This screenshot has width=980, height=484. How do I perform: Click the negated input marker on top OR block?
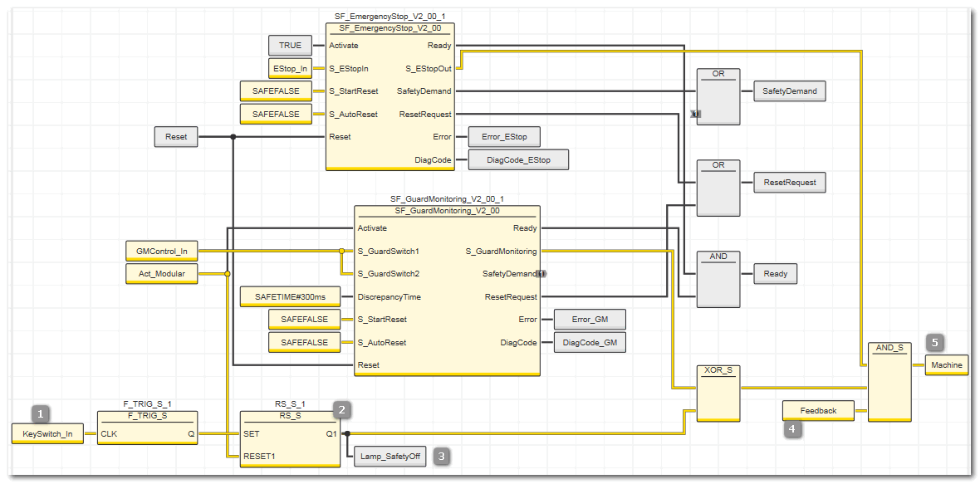[x=695, y=113]
